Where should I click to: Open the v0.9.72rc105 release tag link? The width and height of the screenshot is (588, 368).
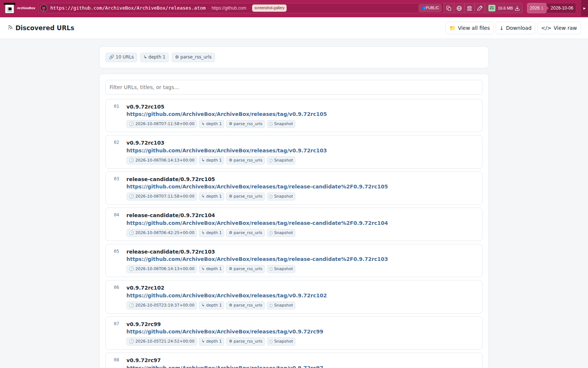tap(227, 114)
